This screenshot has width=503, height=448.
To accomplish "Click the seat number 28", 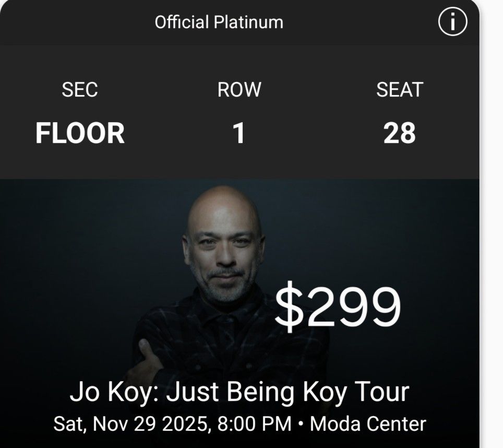I will [x=400, y=133].
